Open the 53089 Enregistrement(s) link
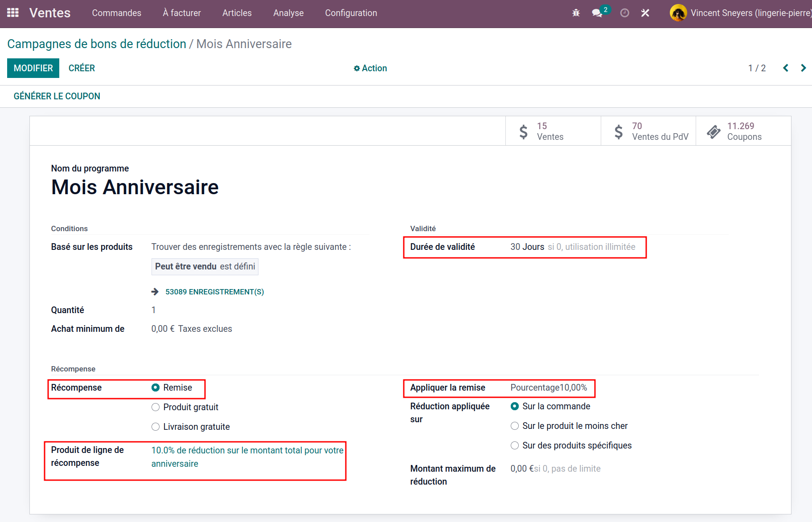 click(214, 292)
